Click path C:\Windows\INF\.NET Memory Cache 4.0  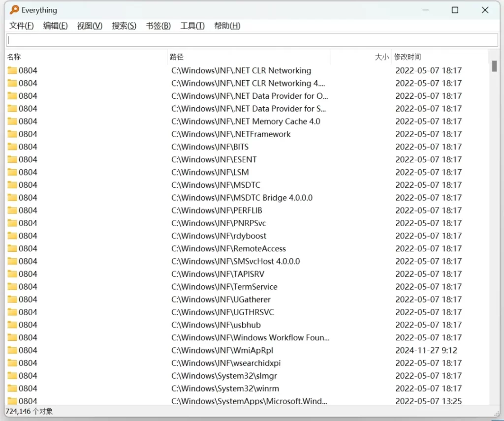(x=246, y=121)
